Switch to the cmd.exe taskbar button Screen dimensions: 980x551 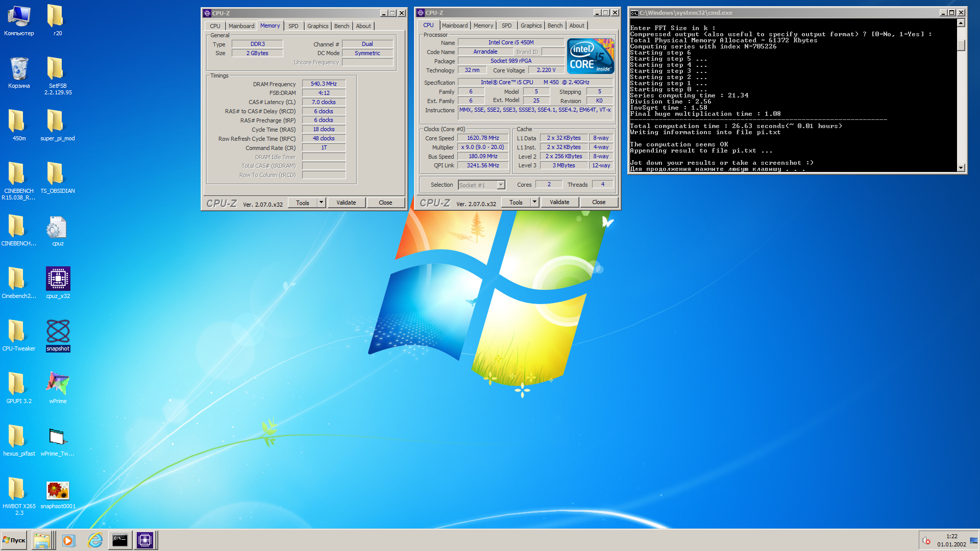pos(120,540)
